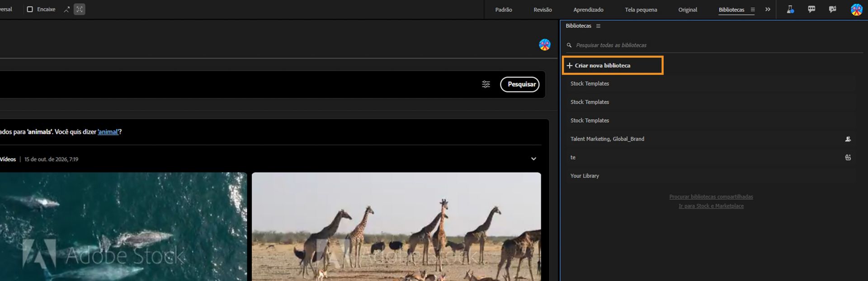Click the beta flask icon

point(790,9)
